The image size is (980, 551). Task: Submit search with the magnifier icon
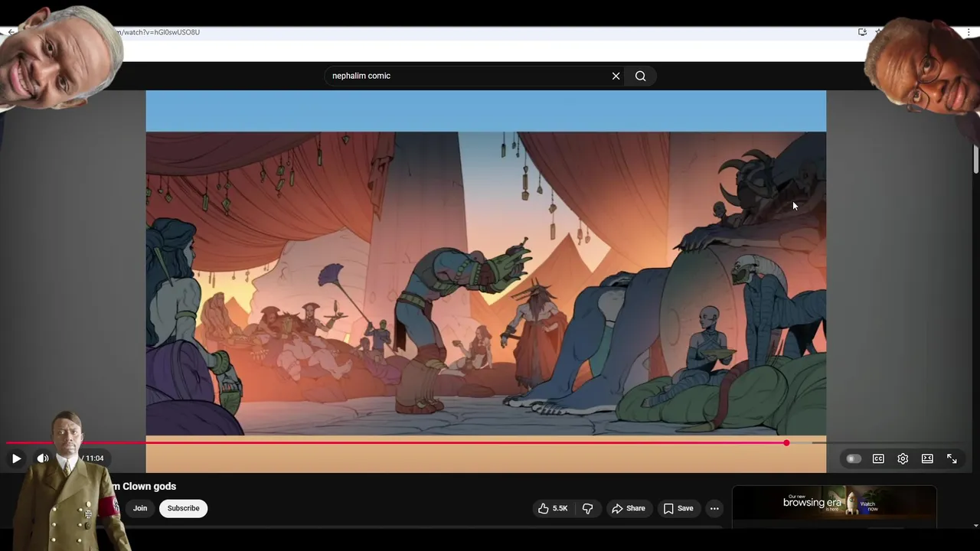click(x=641, y=76)
